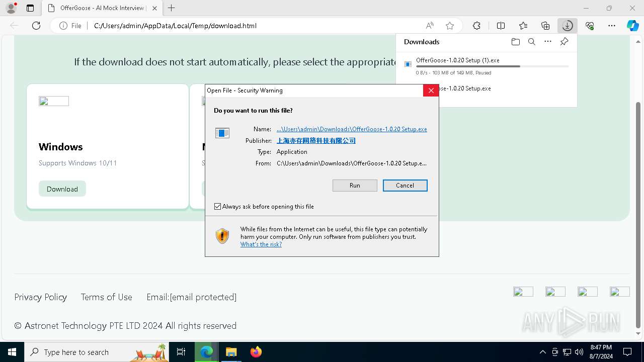Screen dimensions: 644x362
Task: Toggle the Downloads toolbar button
Action: [x=568, y=26]
